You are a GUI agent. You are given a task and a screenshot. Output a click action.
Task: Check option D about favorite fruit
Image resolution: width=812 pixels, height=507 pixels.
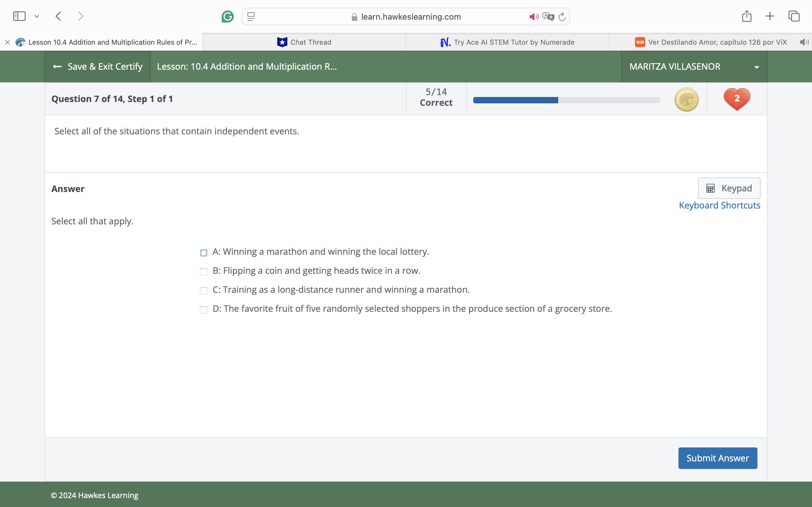click(203, 310)
